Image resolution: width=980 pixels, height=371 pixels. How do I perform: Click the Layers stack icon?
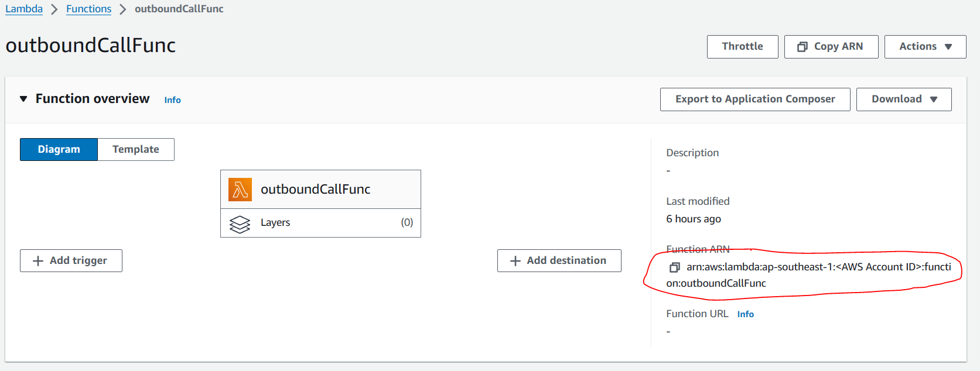pos(240,224)
